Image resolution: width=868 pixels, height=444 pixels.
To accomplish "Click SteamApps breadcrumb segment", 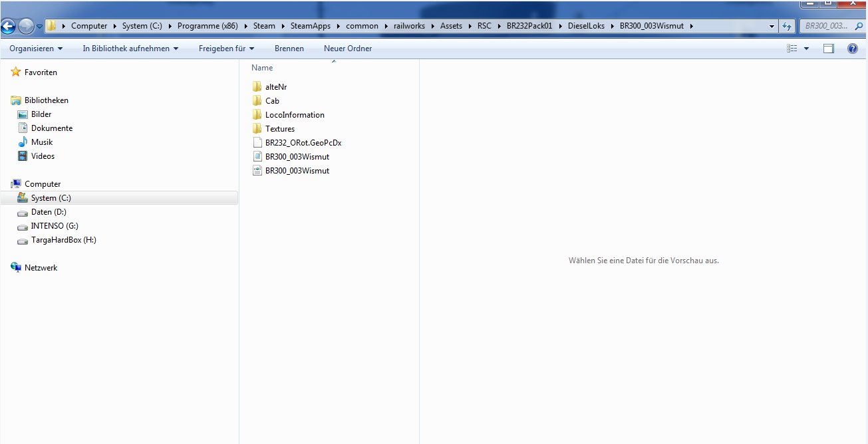I will point(311,26).
